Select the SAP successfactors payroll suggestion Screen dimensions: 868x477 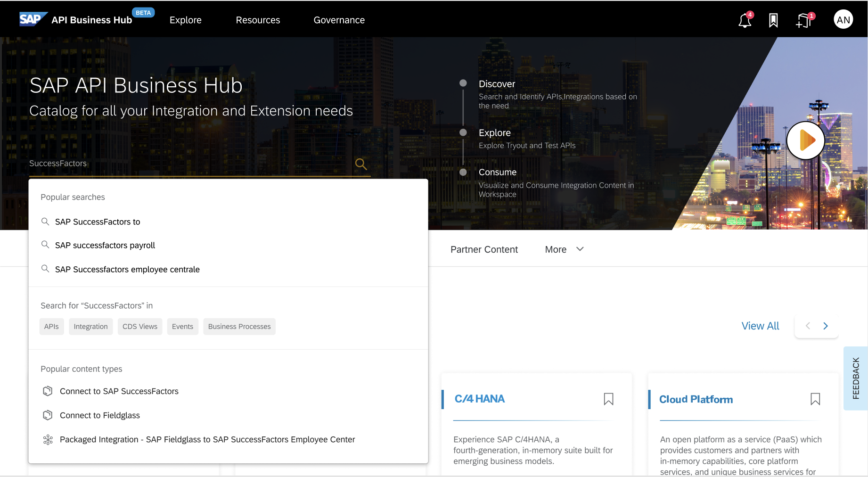tap(105, 245)
